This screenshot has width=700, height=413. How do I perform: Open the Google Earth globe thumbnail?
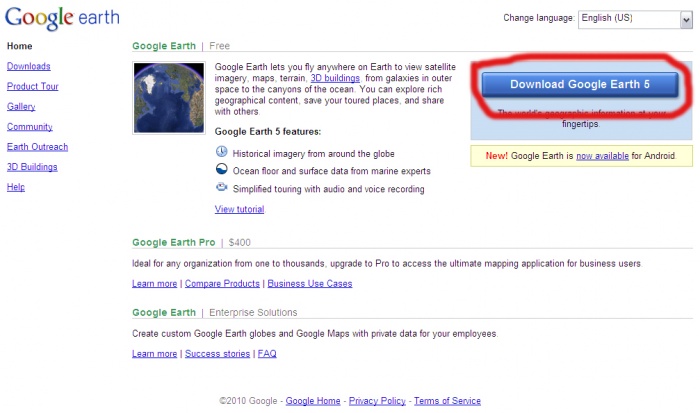pyautogui.click(x=169, y=98)
